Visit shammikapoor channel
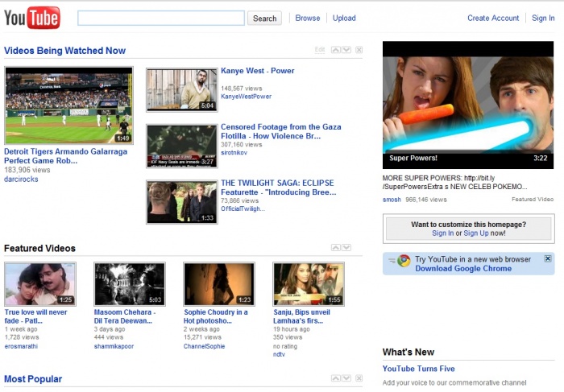The width and height of the screenshot is (564, 392). [x=114, y=346]
